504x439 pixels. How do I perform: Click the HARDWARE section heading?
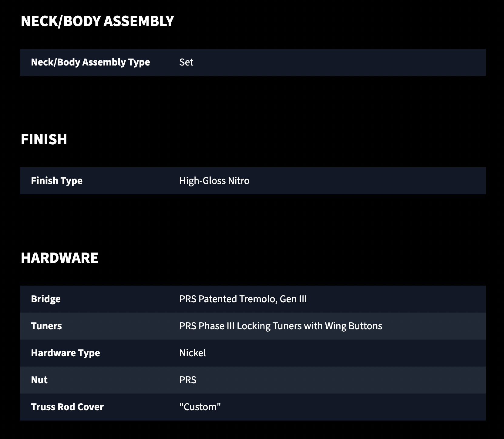59,258
